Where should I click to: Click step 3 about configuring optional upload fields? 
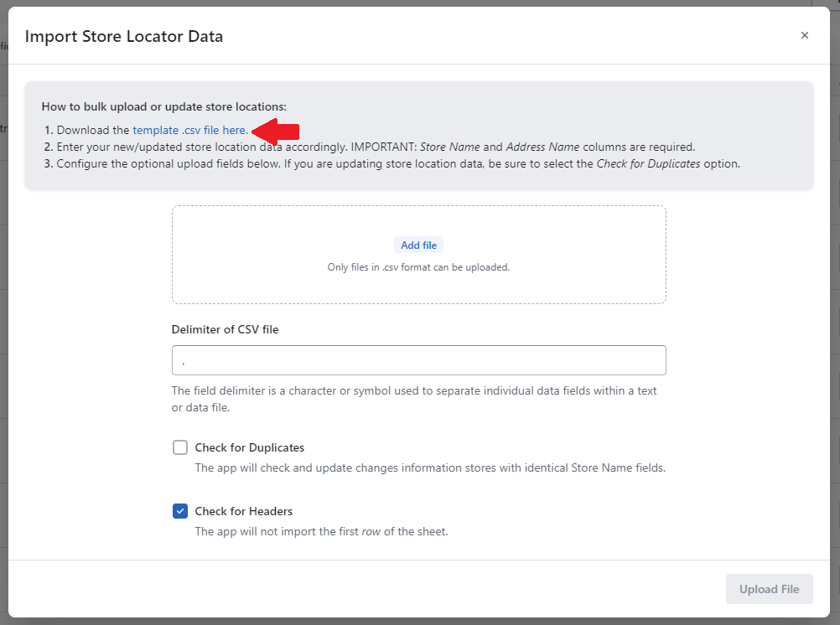[398, 163]
